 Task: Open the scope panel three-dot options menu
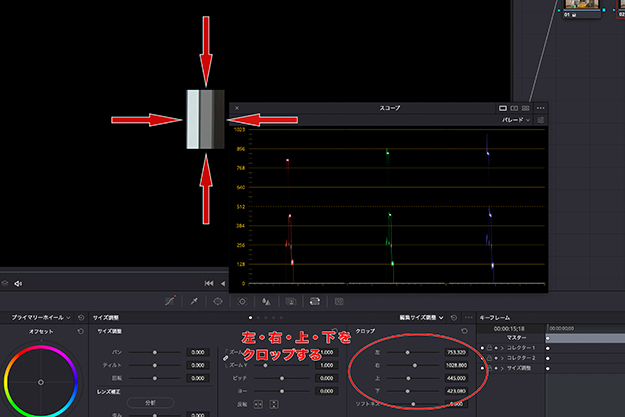[x=540, y=107]
